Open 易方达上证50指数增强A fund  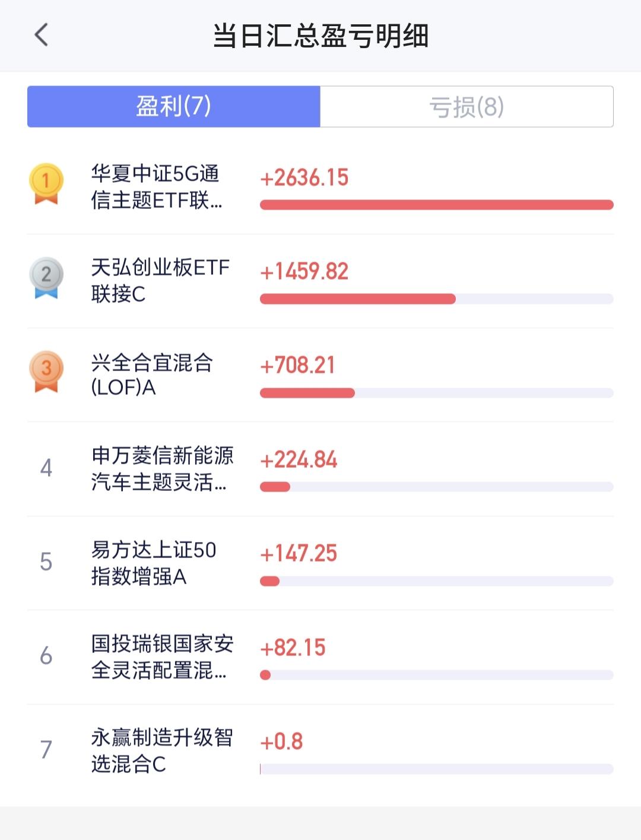click(153, 563)
